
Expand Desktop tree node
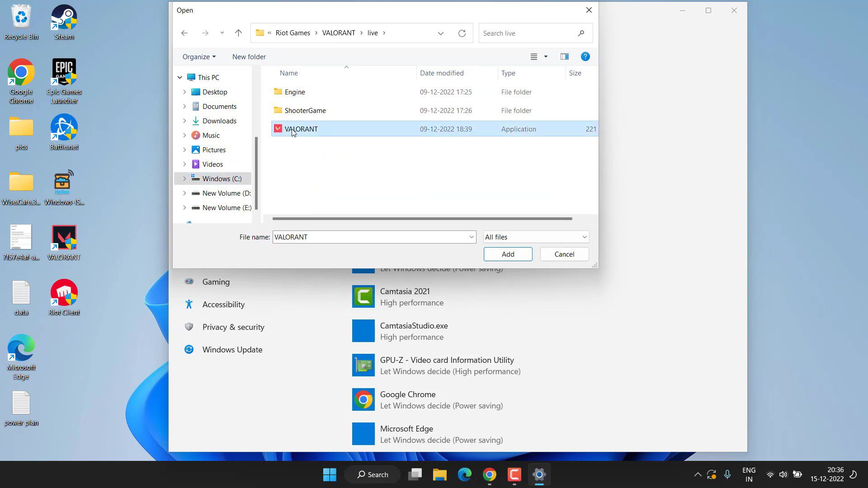184,92
